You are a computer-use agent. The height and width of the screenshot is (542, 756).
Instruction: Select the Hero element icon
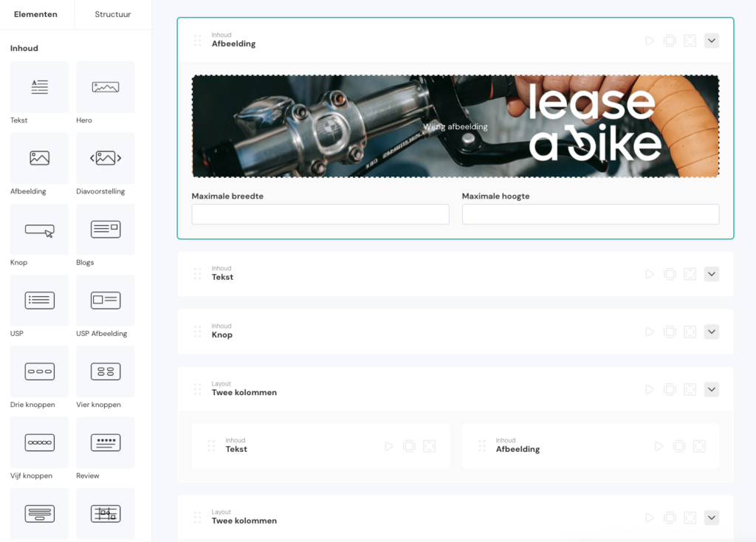[105, 87]
